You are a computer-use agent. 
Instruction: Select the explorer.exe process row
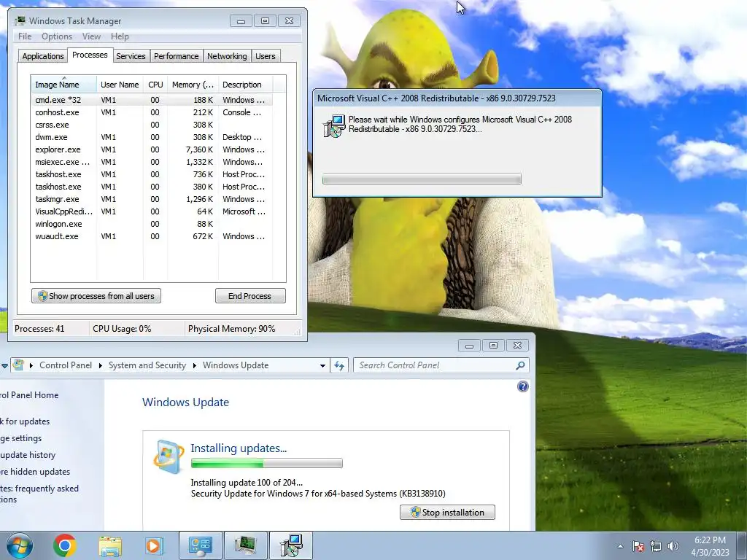pos(152,149)
